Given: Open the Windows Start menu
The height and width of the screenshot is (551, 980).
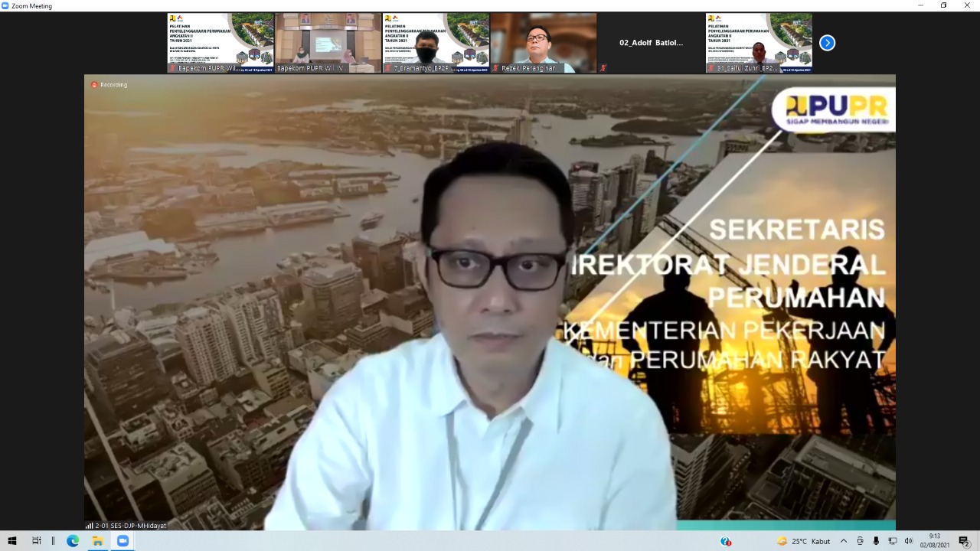Looking at the screenshot, I should point(12,541).
